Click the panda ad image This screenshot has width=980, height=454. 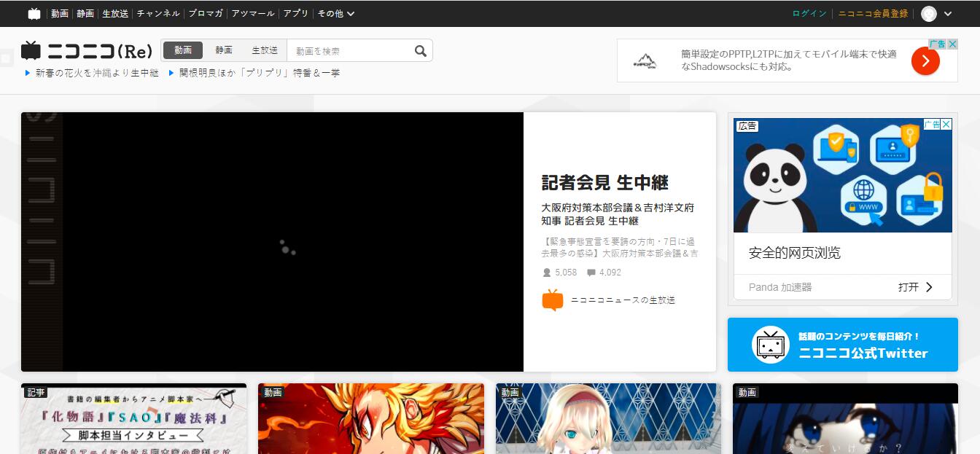point(842,176)
